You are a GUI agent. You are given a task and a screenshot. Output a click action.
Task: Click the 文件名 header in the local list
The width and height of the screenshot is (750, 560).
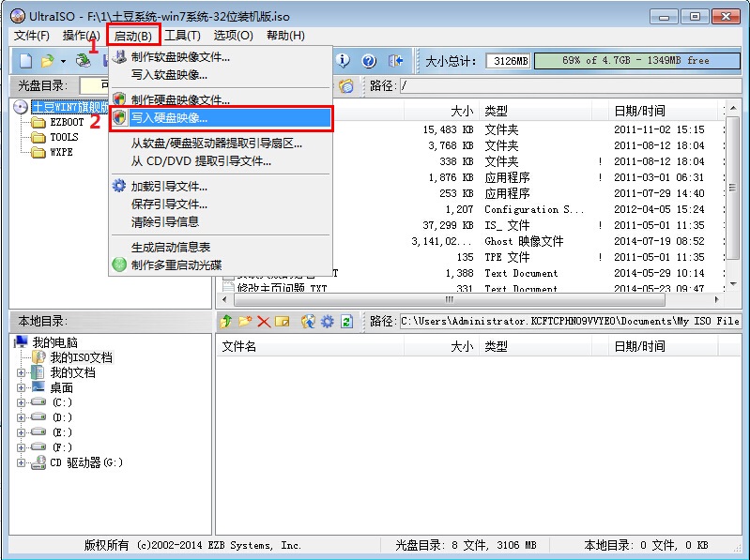click(x=310, y=346)
